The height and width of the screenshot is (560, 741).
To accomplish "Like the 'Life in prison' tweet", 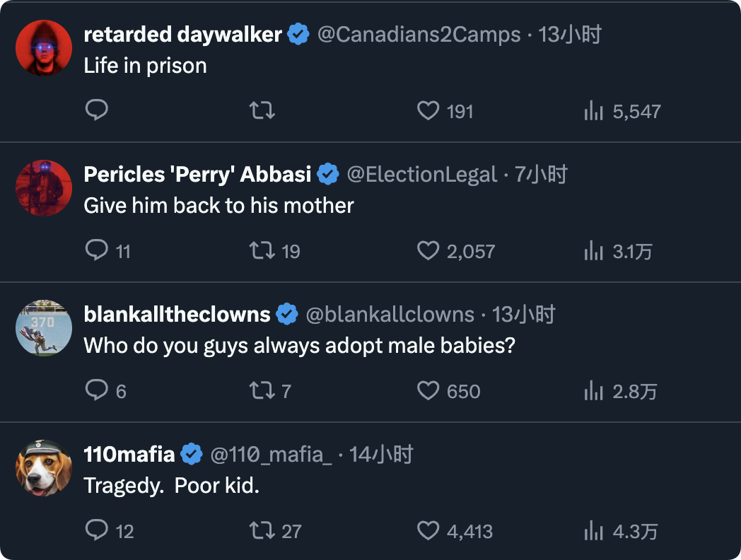I will [x=428, y=110].
